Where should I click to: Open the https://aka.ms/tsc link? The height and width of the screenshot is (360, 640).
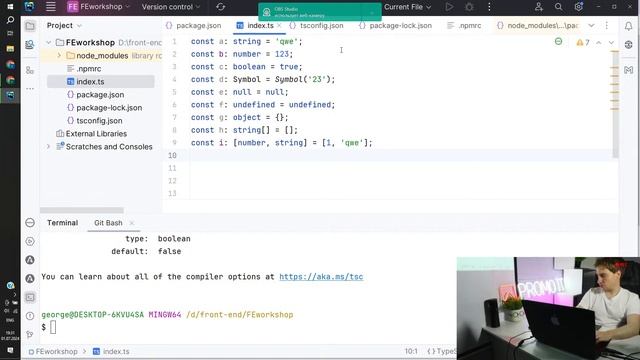[321, 277]
